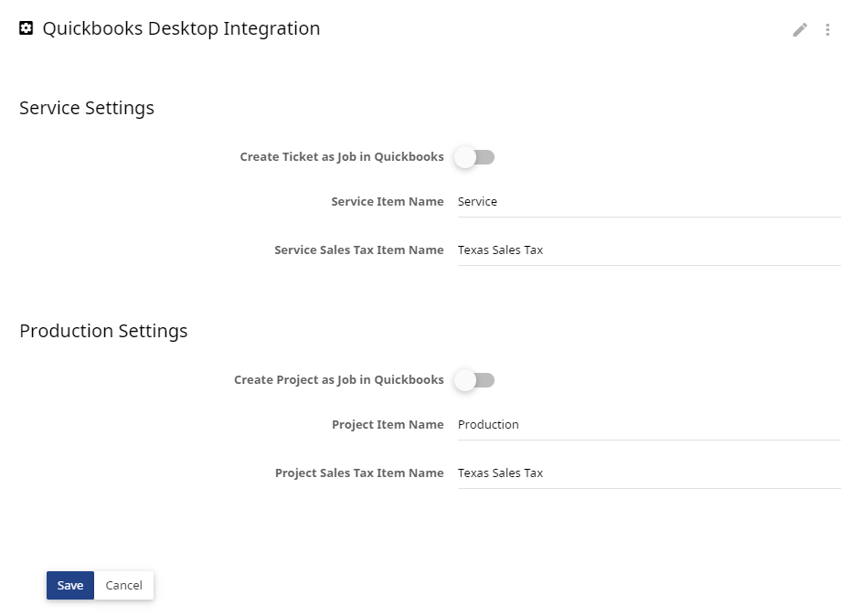Screen dimensions: 862x616
Task: Edit the Service Item Name field
Action: [649, 202]
